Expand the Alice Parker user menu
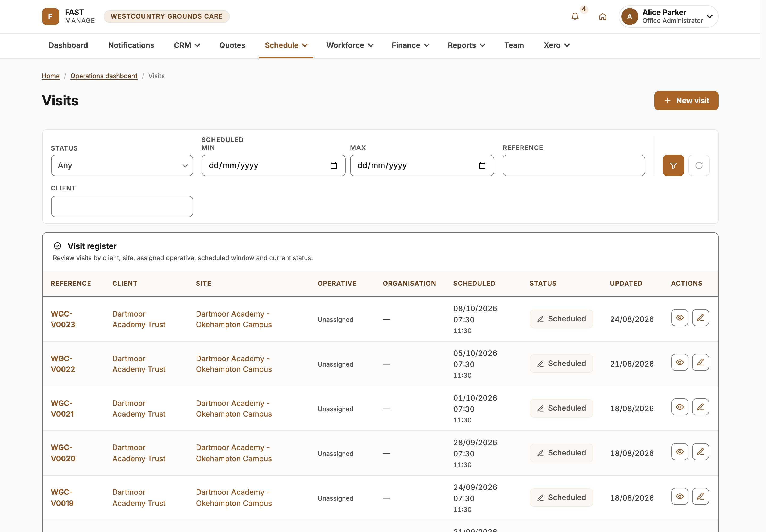 coord(668,16)
